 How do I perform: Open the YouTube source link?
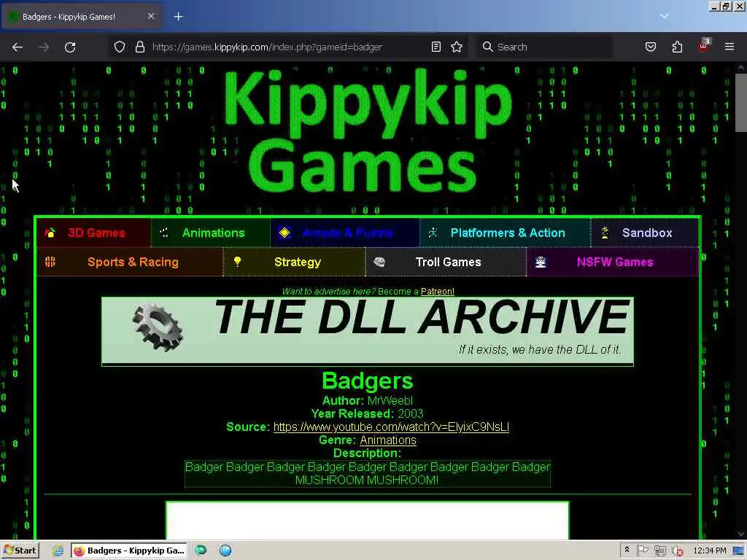point(391,427)
